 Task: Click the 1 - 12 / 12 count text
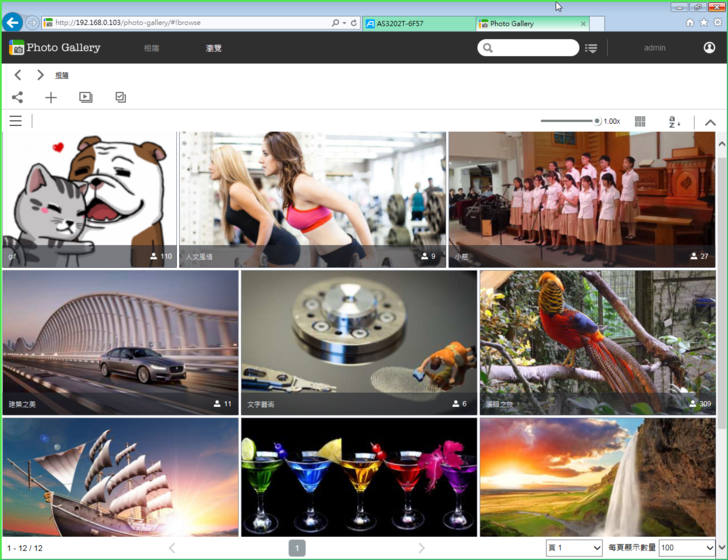click(x=25, y=548)
